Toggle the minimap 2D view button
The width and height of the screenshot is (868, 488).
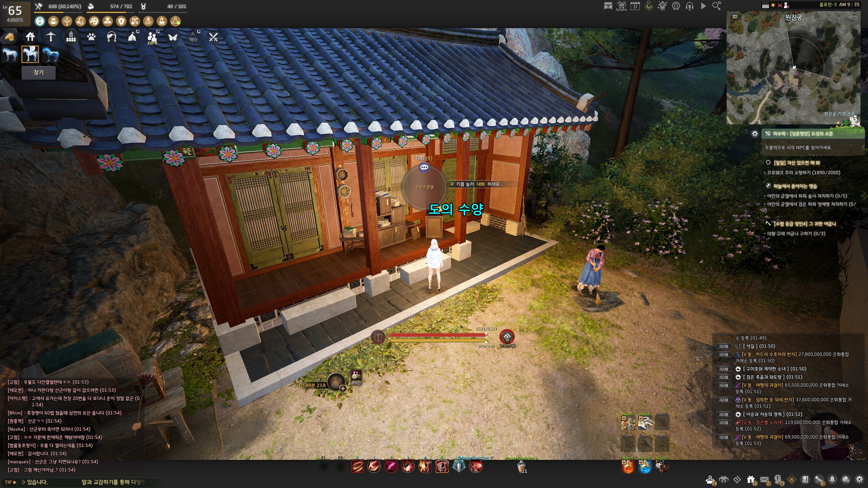735,17
